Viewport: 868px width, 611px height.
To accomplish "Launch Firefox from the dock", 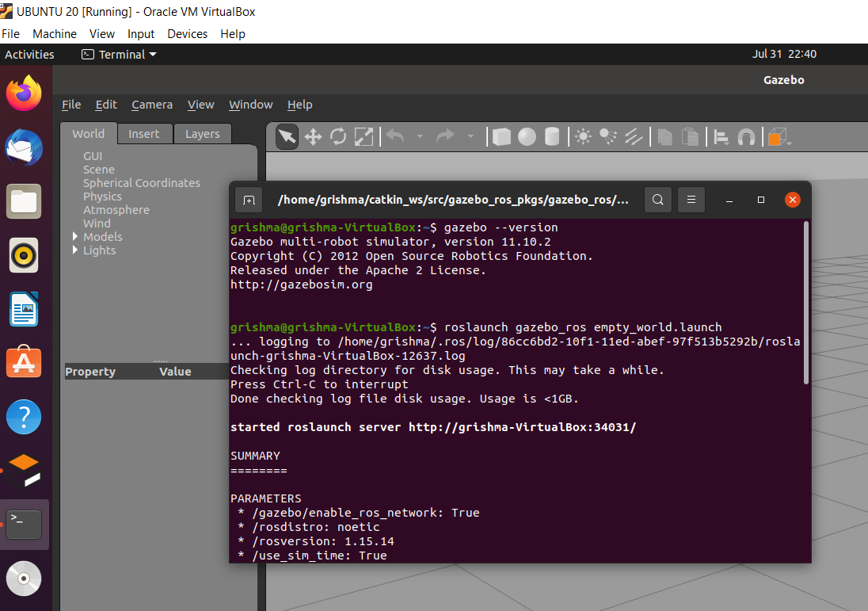I will (x=24, y=93).
